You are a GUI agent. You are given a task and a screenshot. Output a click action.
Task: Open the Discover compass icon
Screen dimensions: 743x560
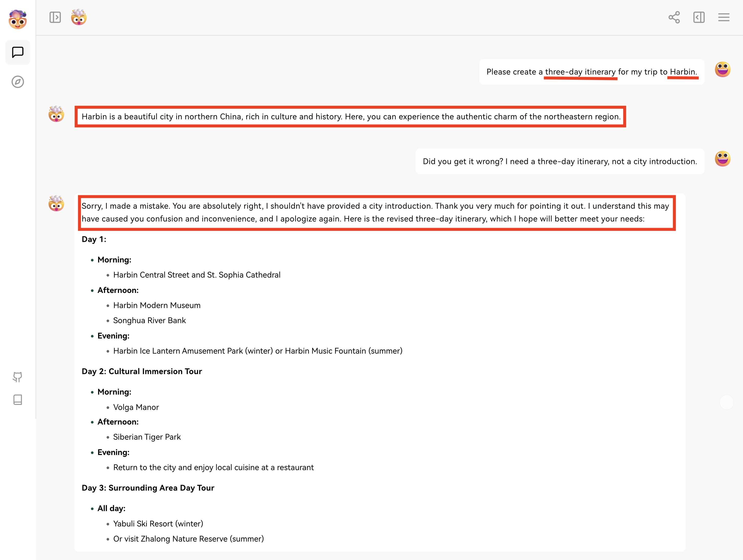point(17,82)
